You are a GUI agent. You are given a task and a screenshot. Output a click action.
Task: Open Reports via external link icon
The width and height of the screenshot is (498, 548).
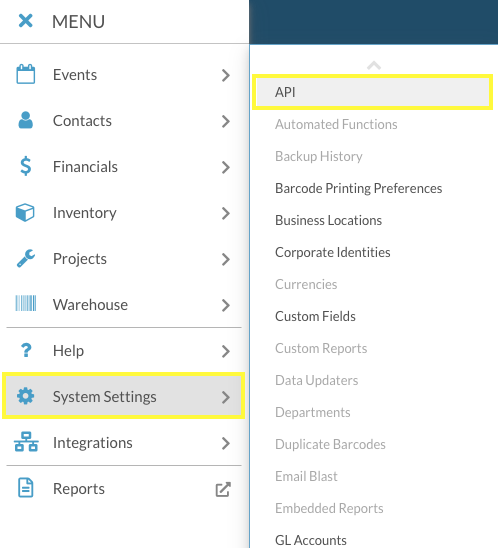coord(223,489)
